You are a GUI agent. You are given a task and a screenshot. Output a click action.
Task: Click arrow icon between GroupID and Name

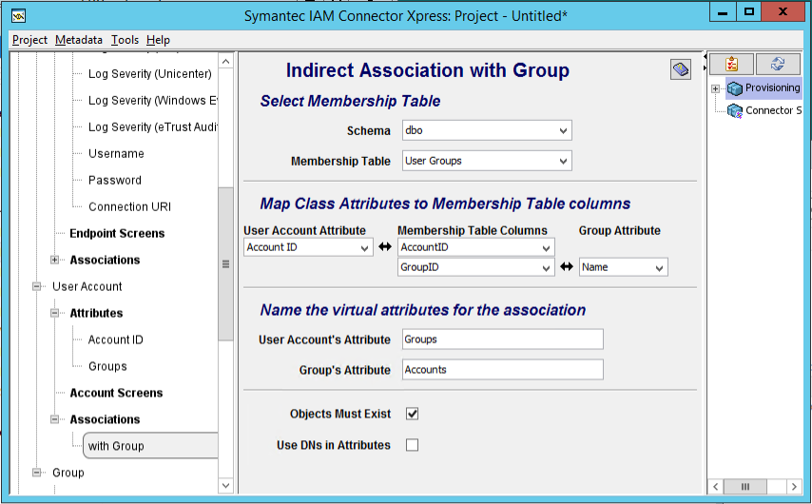coord(567,267)
